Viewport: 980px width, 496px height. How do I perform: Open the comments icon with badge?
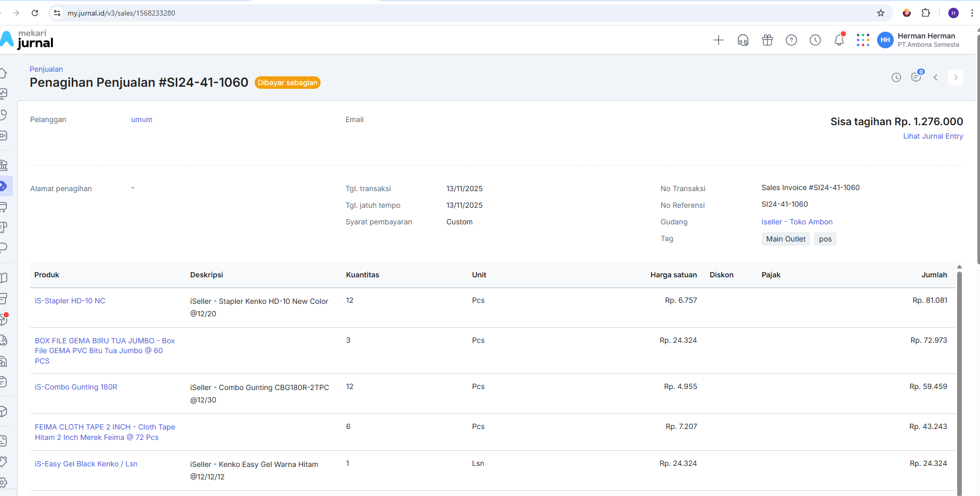(916, 77)
